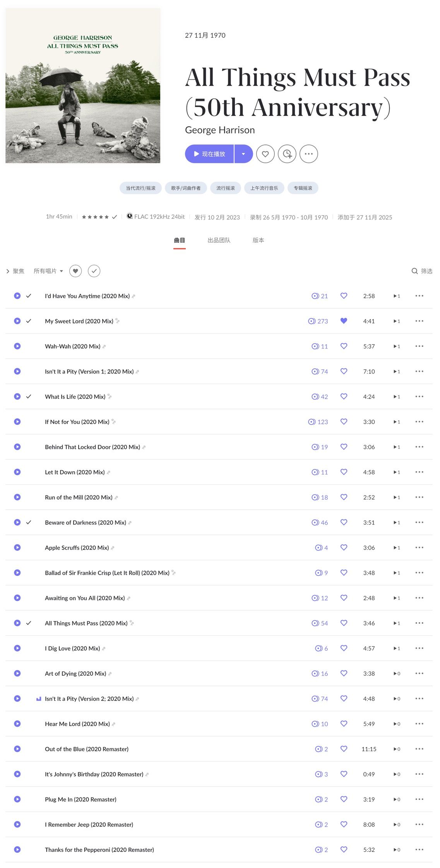The height and width of the screenshot is (868, 440).
Task: Toggle the picks checkmark filter
Action: pos(94,271)
